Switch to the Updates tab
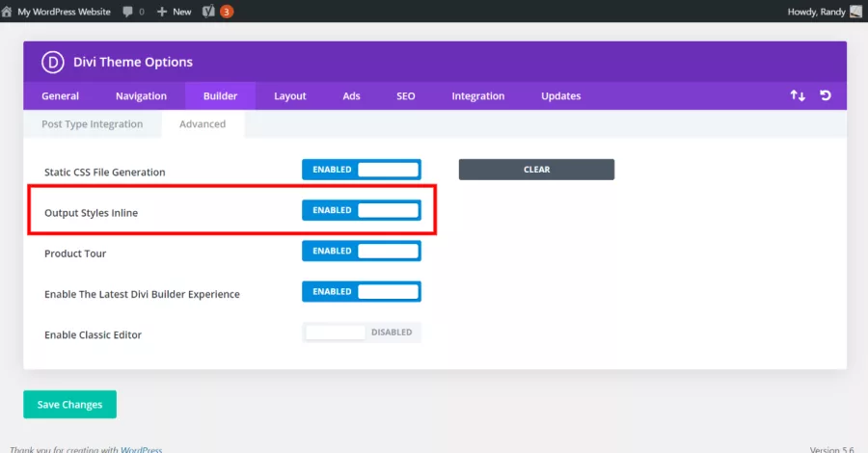The height and width of the screenshot is (453, 868). point(560,95)
